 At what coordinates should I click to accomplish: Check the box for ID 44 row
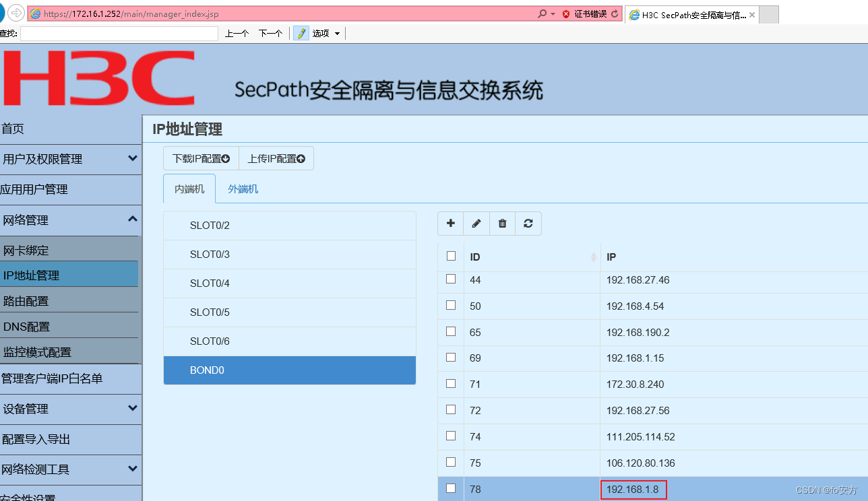tap(451, 279)
